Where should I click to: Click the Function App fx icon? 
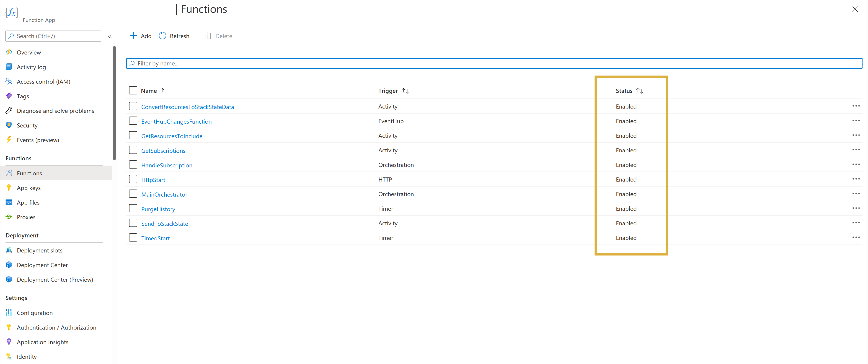[12, 13]
